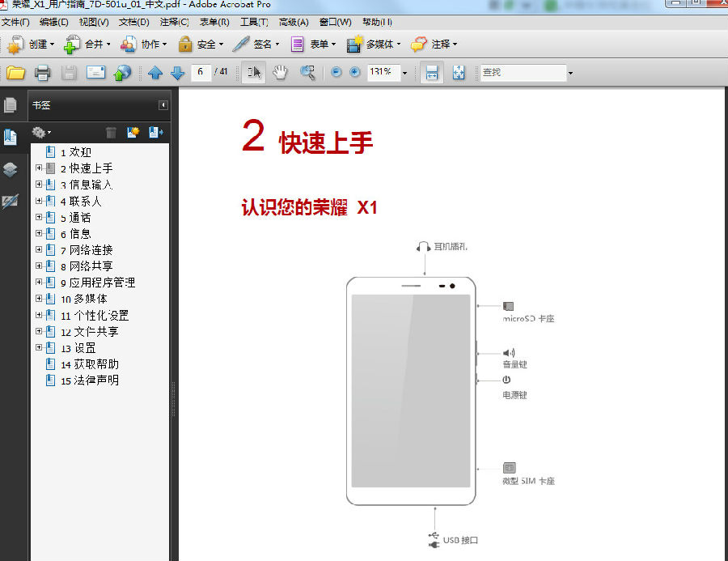Open the Bookmarks panel icon in sidebar

pos(11,137)
